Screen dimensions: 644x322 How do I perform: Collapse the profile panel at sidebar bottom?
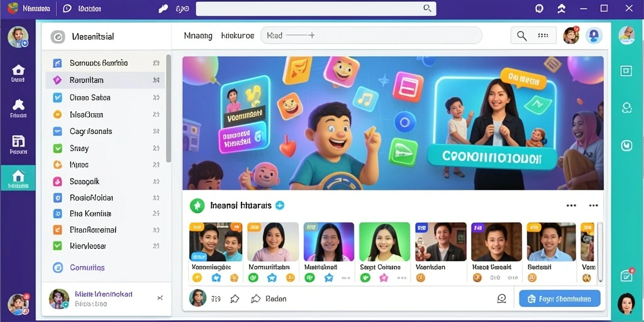[160, 298]
